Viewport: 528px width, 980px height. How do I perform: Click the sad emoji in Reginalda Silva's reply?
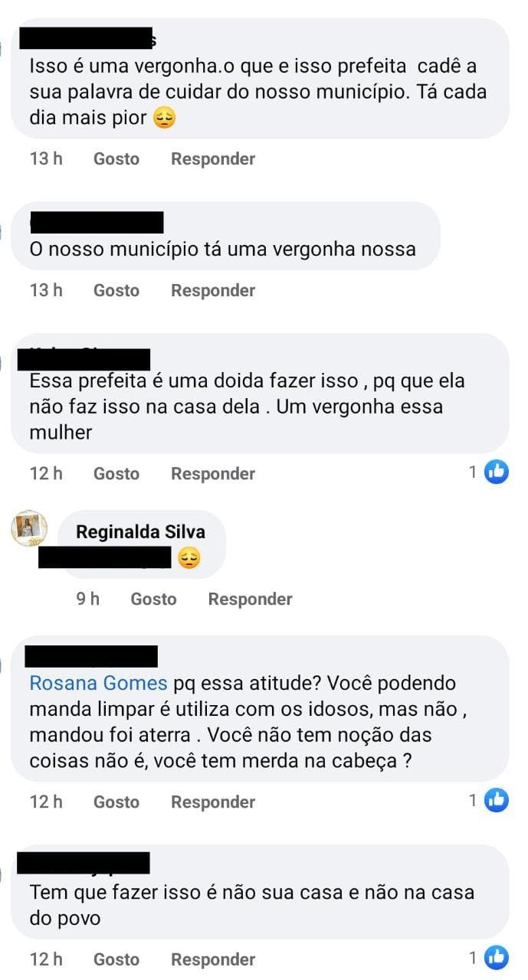point(189,560)
